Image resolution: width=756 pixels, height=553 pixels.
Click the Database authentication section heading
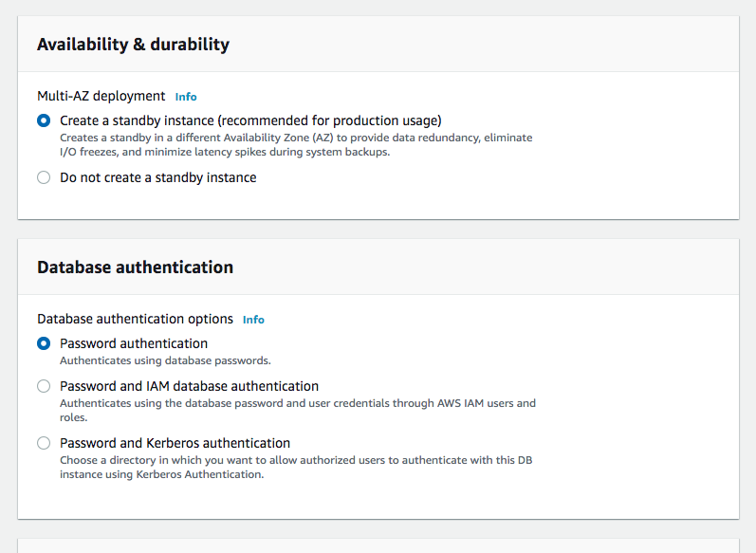point(135,267)
